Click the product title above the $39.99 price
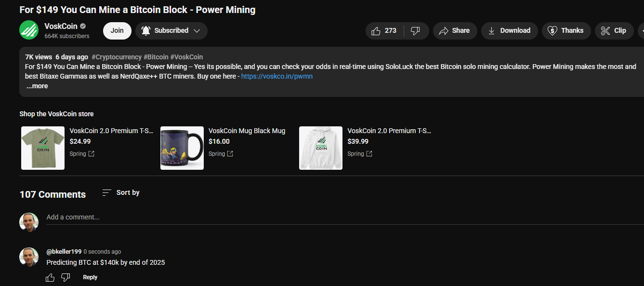The width and height of the screenshot is (644, 286). pos(390,131)
